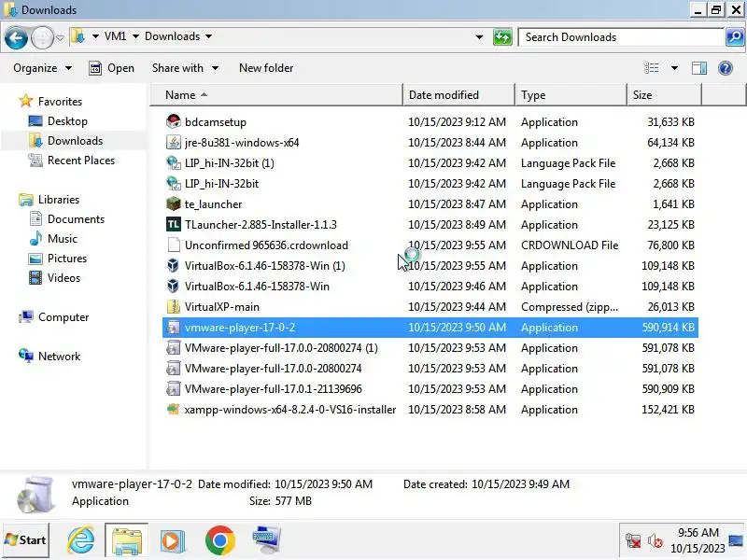Screen dimensions: 747x560
Task: Open the address bar history dropdown
Action: [x=479, y=37]
